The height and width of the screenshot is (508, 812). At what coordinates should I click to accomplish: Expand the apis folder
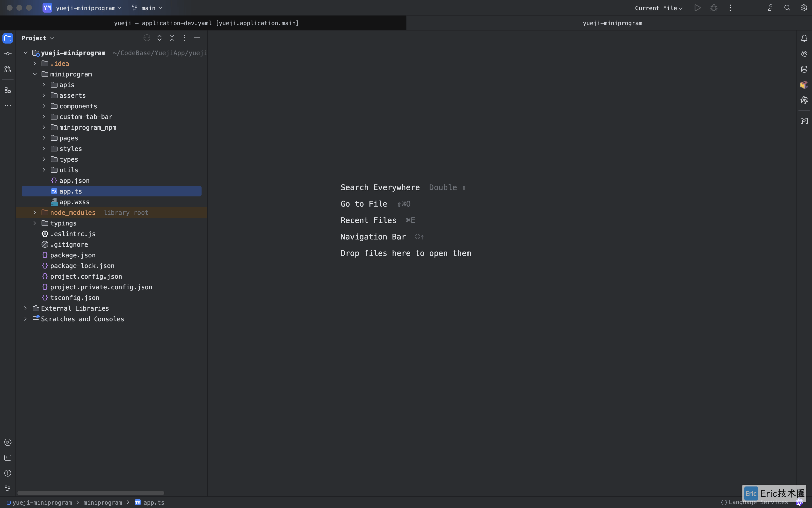tap(44, 85)
